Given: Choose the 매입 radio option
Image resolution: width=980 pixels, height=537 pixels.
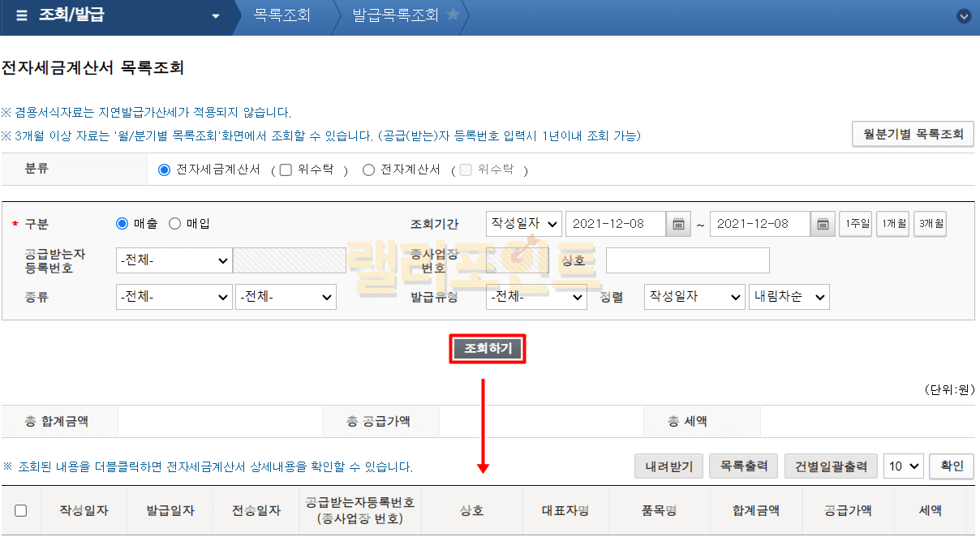Looking at the screenshot, I should [x=174, y=224].
